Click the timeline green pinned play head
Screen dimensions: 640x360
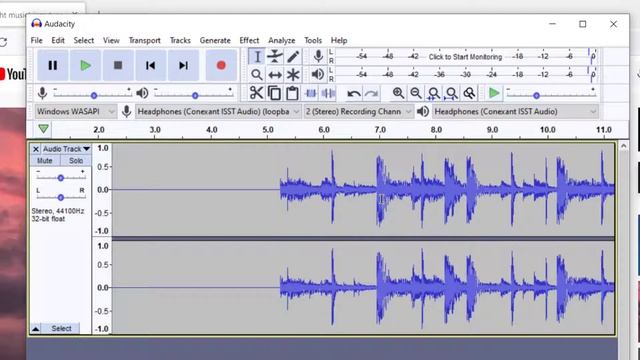coord(43,129)
